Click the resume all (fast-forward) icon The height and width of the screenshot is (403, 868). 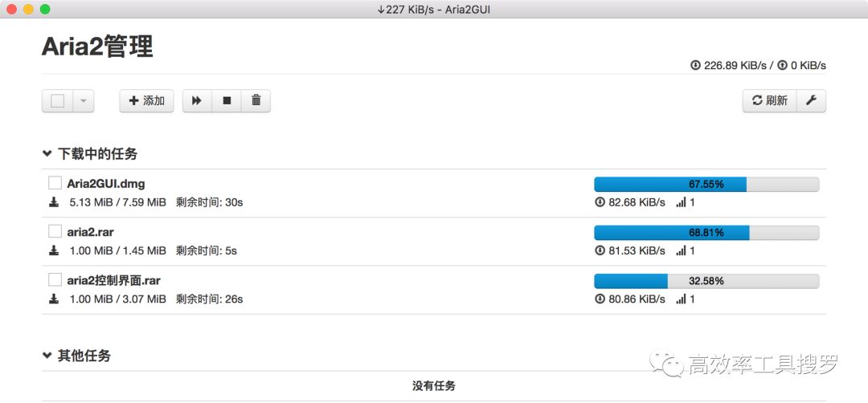coord(197,100)
